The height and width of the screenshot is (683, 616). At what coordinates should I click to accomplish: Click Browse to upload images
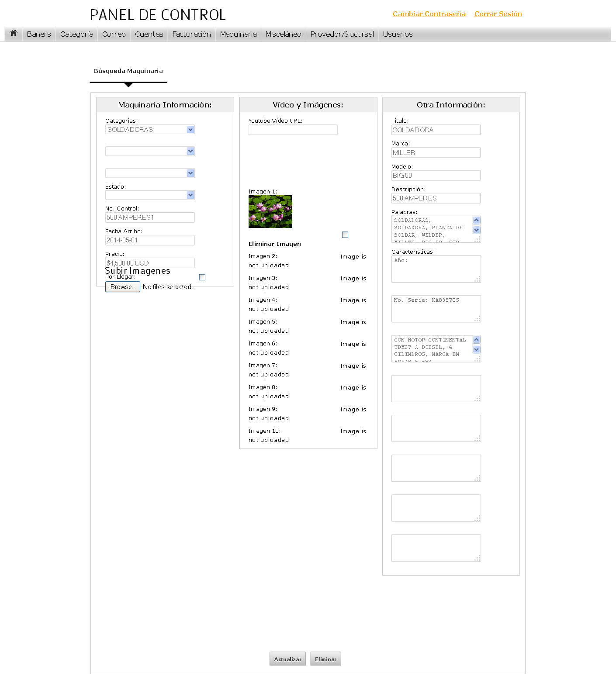(x=123, y=287)
